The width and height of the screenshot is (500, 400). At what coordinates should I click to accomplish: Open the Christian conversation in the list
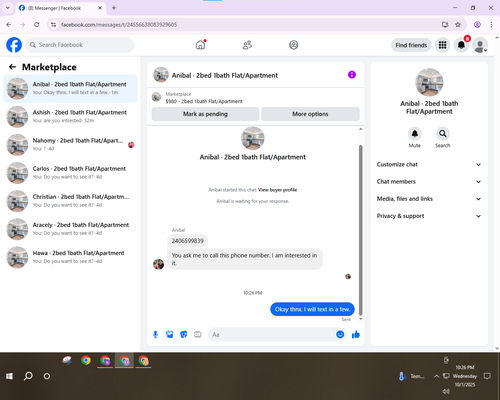pyautogui.click(x=70, y=201)
